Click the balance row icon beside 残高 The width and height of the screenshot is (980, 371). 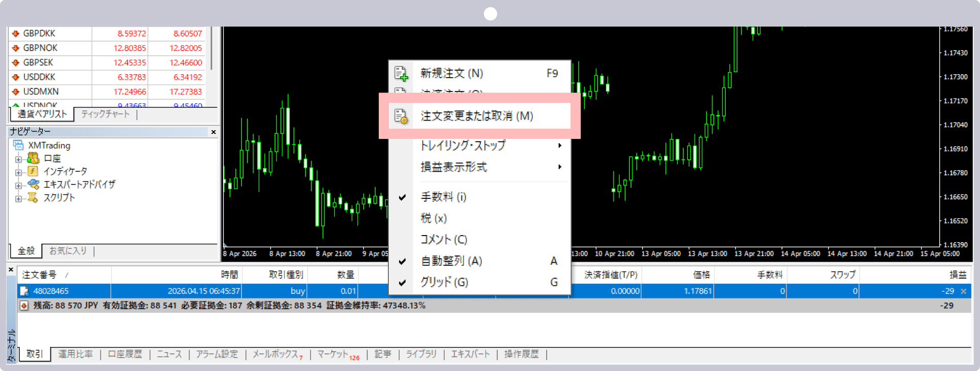coord(24,306)
